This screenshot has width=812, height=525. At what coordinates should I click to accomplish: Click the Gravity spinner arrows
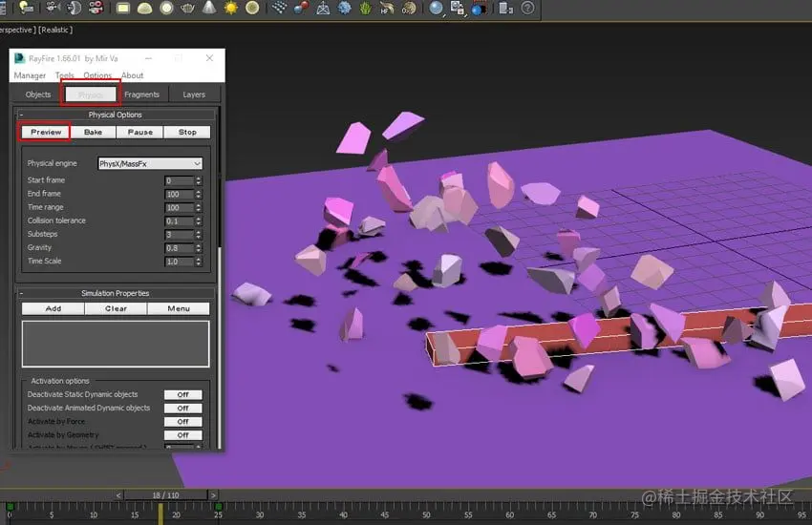[199, 248]
